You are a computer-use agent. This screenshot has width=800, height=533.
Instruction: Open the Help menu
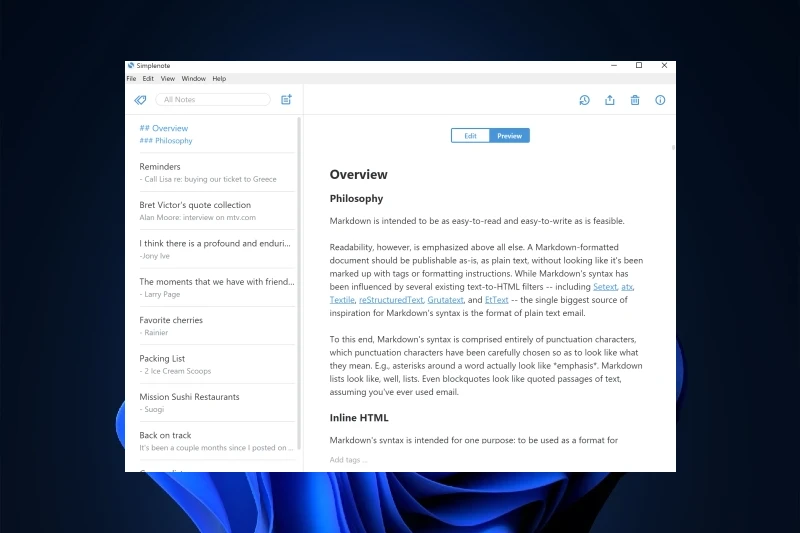(x=219, y=79)
